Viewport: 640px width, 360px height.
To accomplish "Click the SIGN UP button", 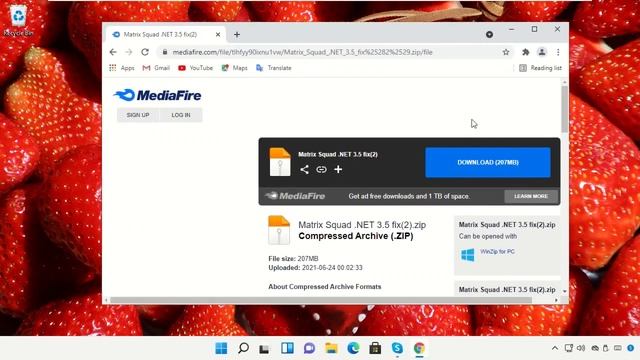I will (138, 115).
